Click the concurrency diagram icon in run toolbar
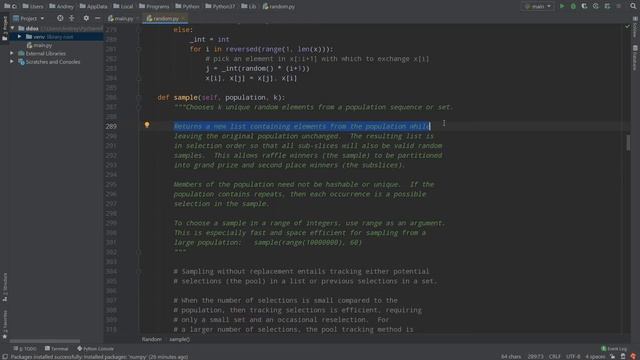 pos(607,7)
